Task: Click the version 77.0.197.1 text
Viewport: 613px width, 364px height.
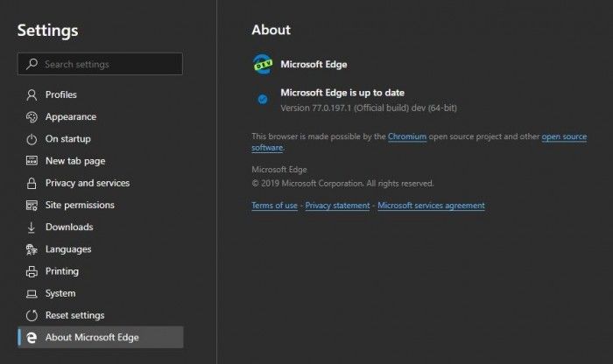Action: coord(369,108)
